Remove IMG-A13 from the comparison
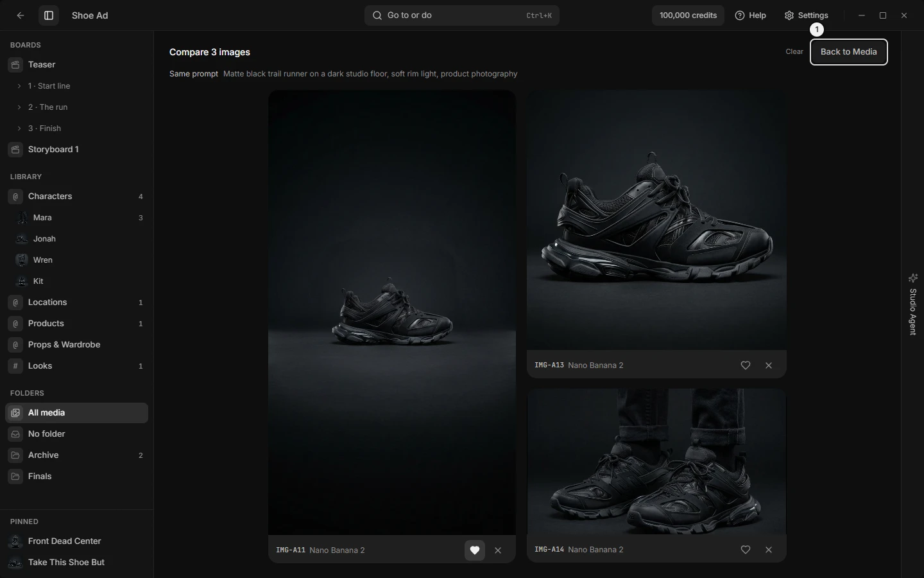The width and height of the screenshot is (924, 578). (x=769, y=365)
